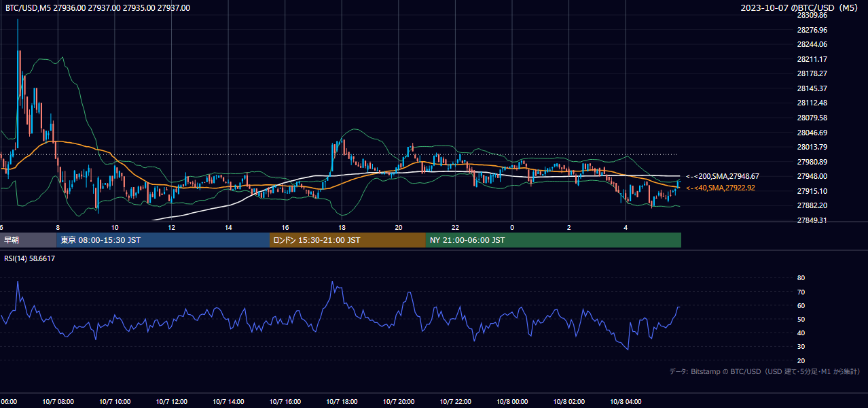Select the ロンドン 15:30-21:00 JST session bar

(x=348, y=240)
